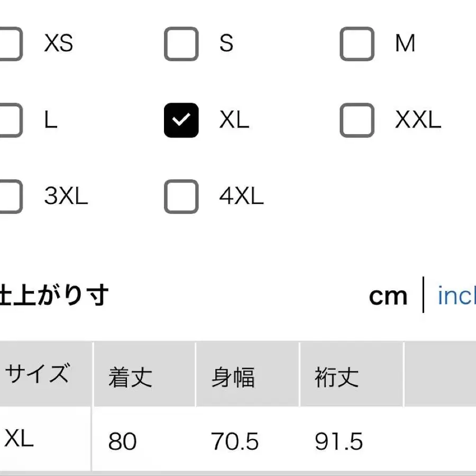Switch measurements to inch units
This screenshot has height=476, width=476.
tap(456, 296)
